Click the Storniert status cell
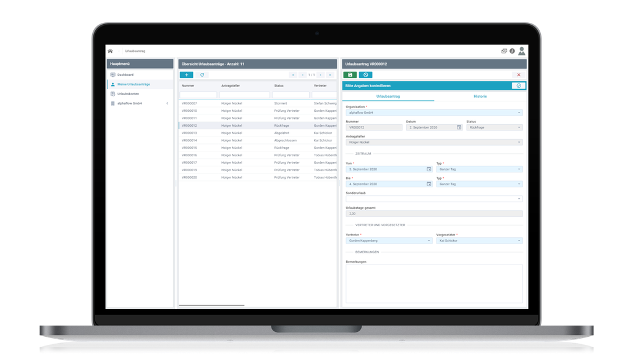The height and width of the screenshot is (364, 633). (x=281, y=103)
